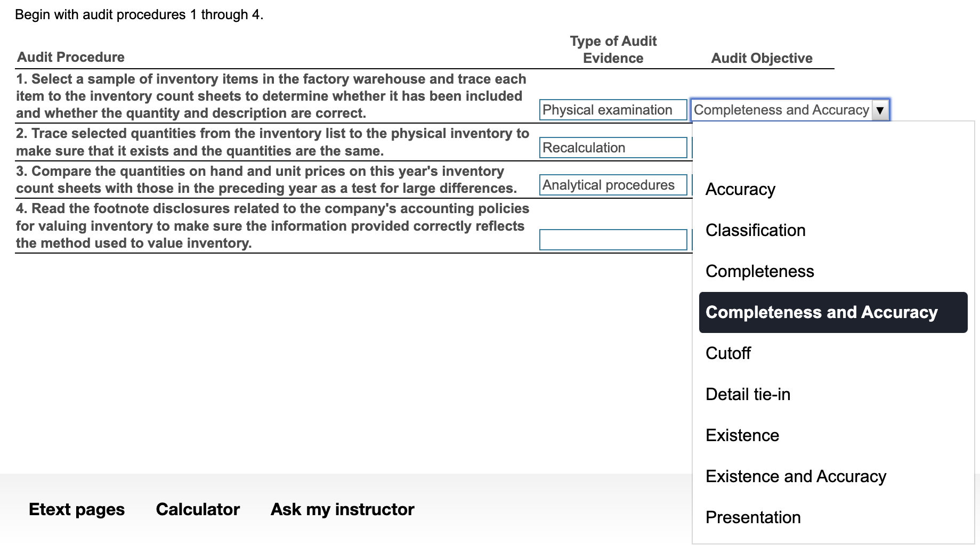Click the dropdown arrow for procedure 1's objective

tap(878, 110)
